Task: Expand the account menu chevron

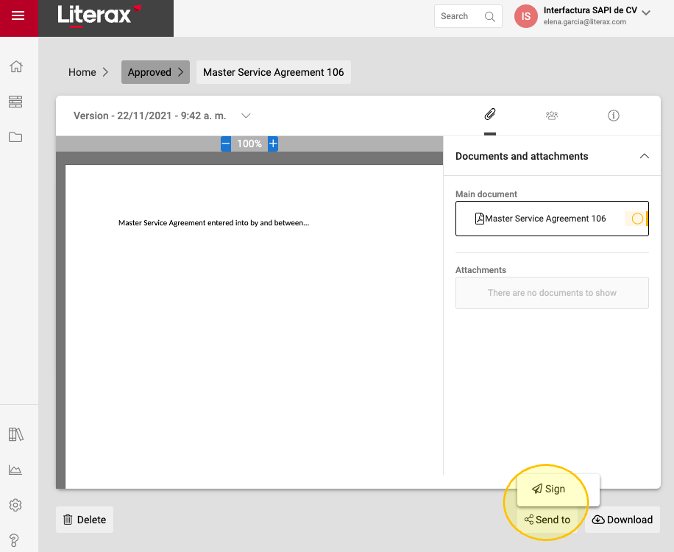Action: (646, 13)
